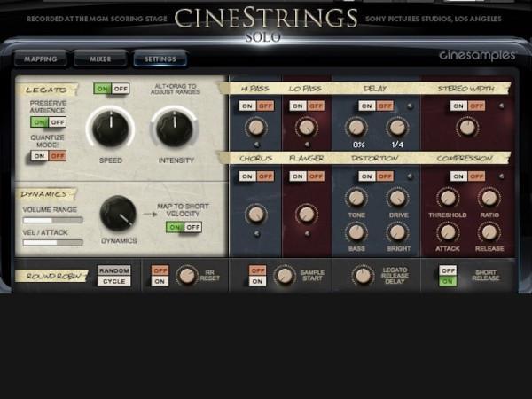Click the Delay 0% amount knob
Viewport: 532px width, 399px height.
356,128
